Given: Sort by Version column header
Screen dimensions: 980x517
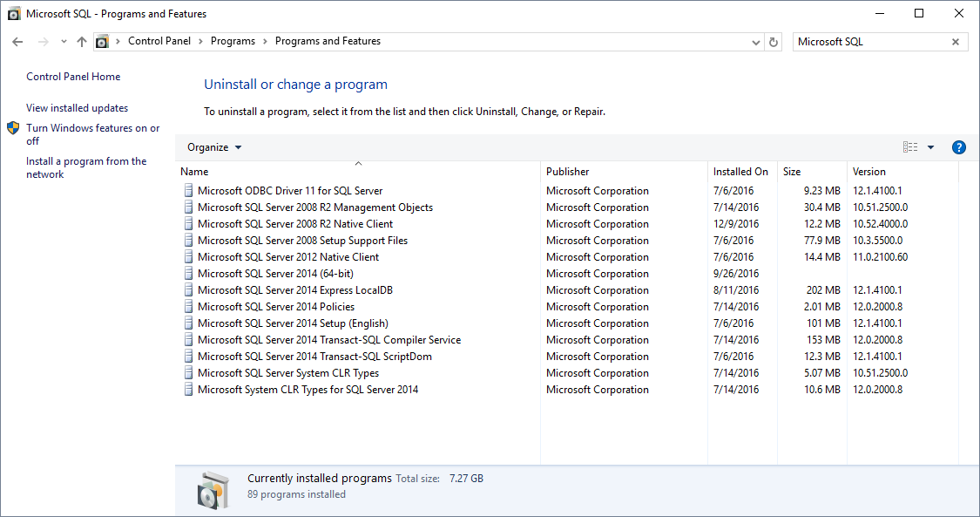Looking at the screenshot, I should coord(902,171).
